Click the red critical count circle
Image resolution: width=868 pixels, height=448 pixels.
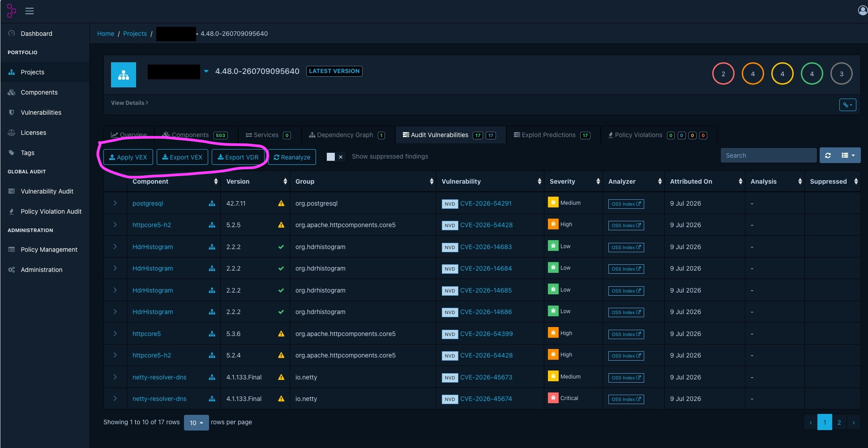pyautogui.click(x=723, y=74)
